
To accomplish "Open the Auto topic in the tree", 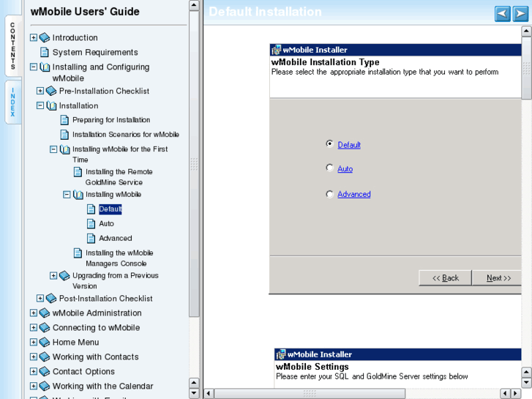I will [107, 223].
